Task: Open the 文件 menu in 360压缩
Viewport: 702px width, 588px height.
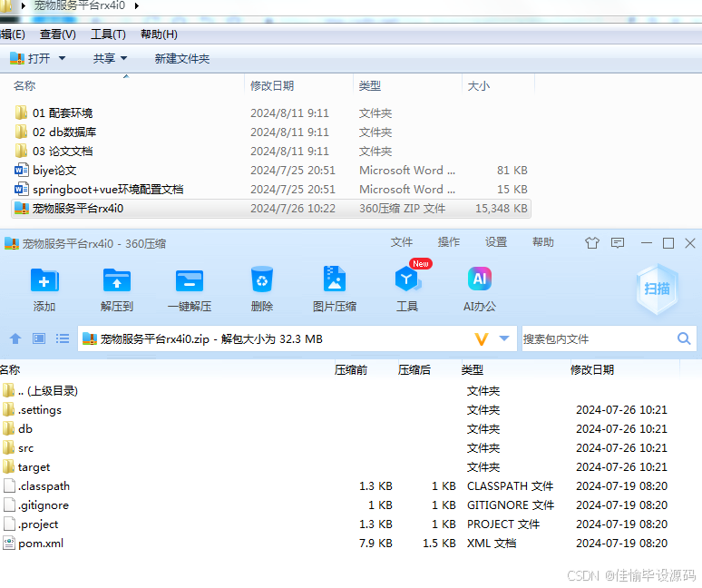Action: 402,242
